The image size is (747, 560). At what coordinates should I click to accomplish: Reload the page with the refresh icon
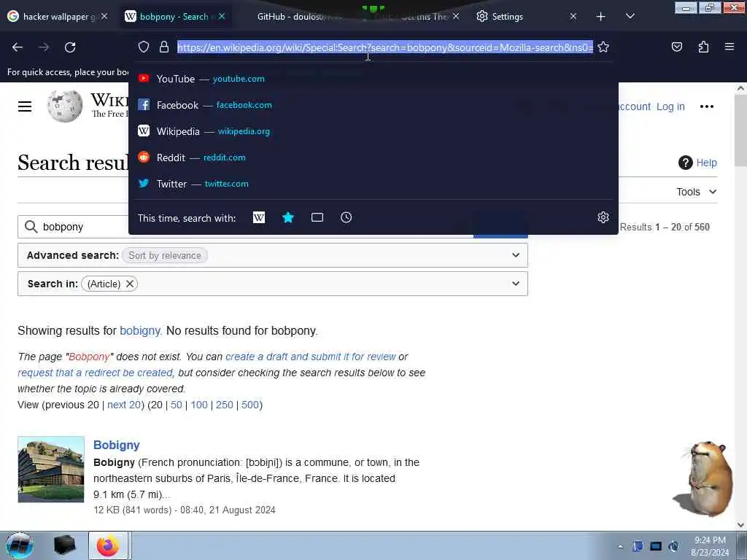point(70,47)
